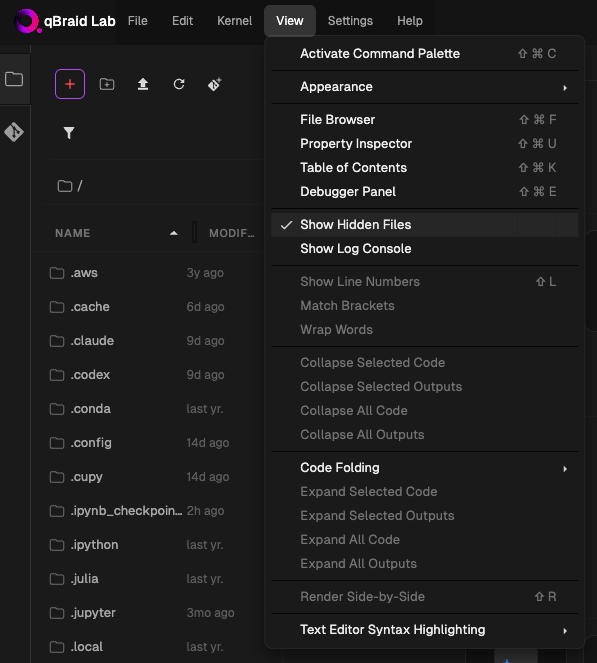Viewport: 597px width, 663px height.
Task: Select Collapse Selected Outputs
Action: (424, 387)
